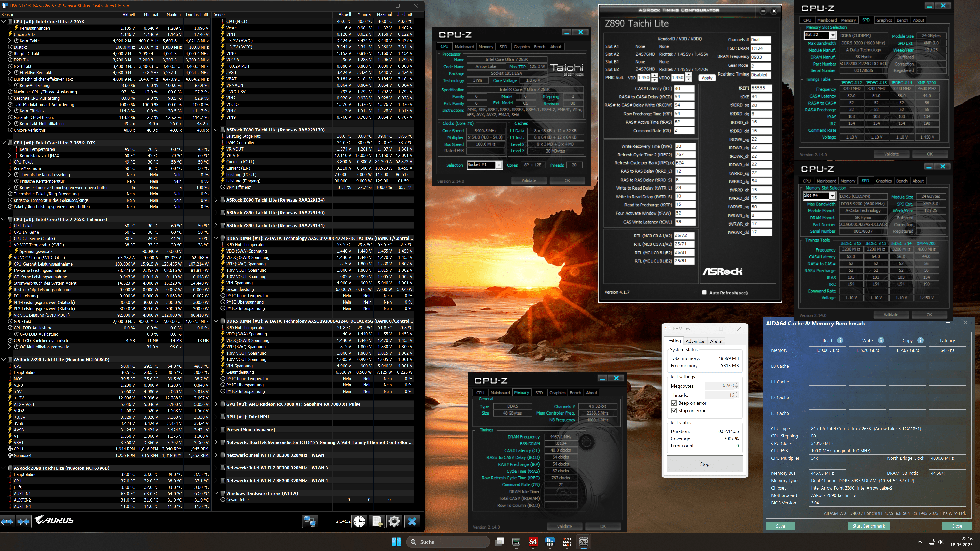The width and height of the screenshot is (980, 551).
Task: Click Start Benchmark in AIDA64
Action: [868, 526]
